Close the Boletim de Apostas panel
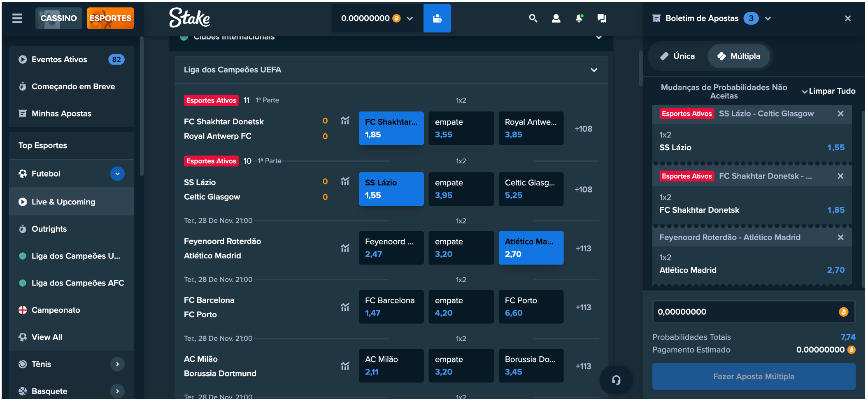Image resolution: width=868 pixels, height=402 pixels. 848,19
